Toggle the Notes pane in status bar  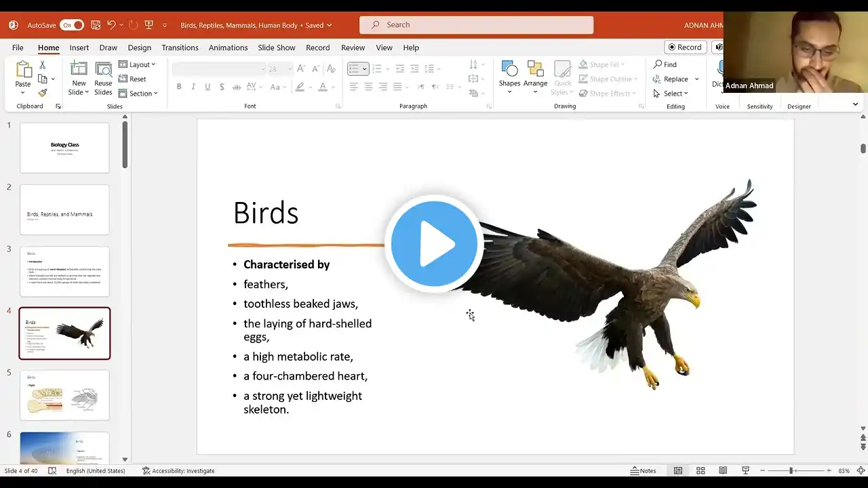(x=643, y=470)
